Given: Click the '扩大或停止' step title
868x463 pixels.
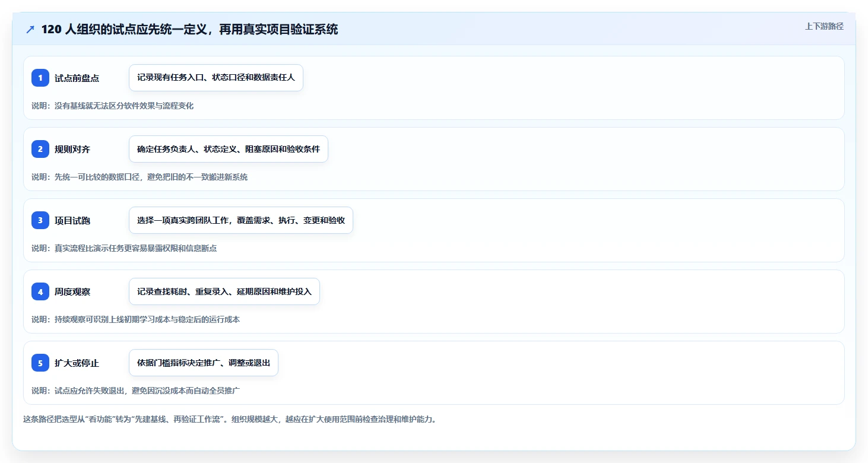Looking at the screenshot, I should (x=77, y=363).
